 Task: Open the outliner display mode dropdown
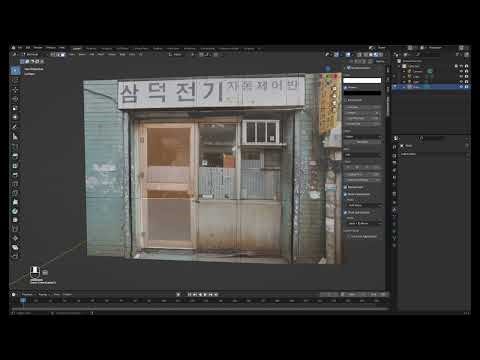click(x=408, y=54)
